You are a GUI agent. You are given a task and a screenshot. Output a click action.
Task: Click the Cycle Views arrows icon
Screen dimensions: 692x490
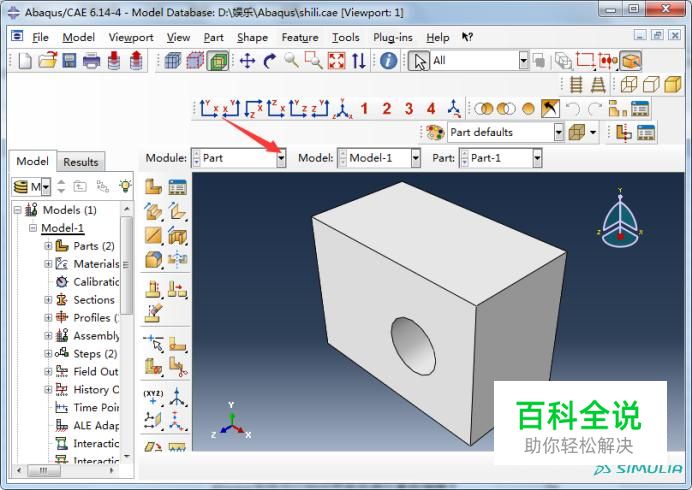359,60
